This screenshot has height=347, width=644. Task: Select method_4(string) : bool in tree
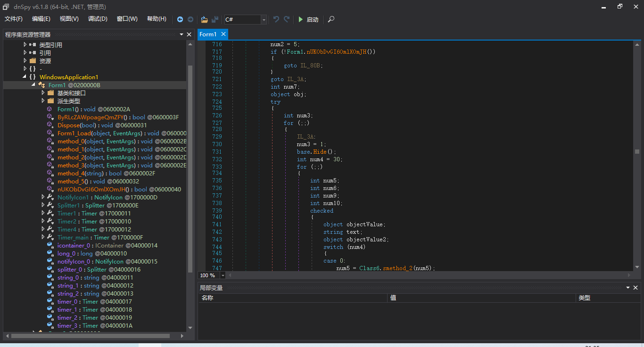point(106,173)
